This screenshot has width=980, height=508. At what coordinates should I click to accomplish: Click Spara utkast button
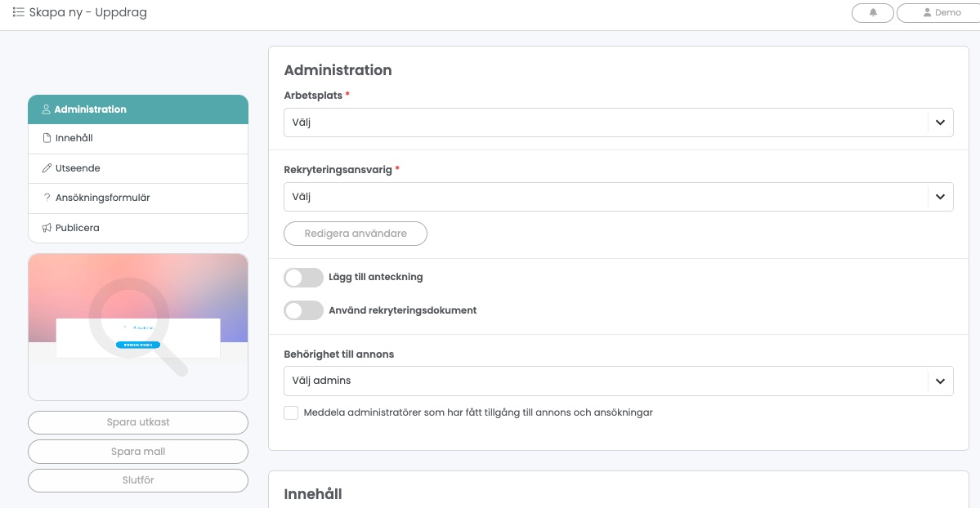pyautogui.click(x=138, y=422)
